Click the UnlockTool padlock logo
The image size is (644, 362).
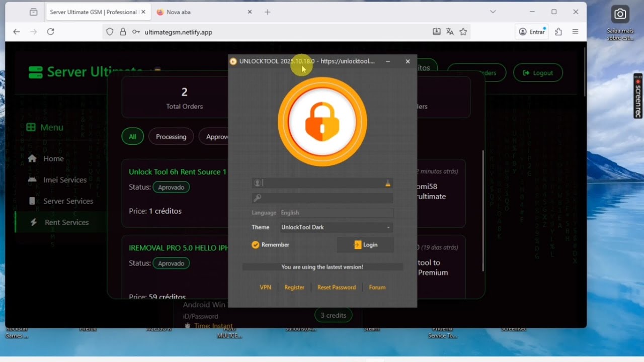point(322,122)
